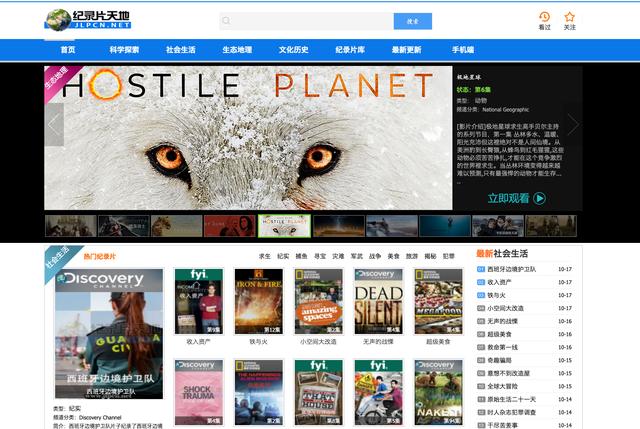Select the highlighted Hostile Planet thumbnail

pyautogui.click(x=284, y=226)
